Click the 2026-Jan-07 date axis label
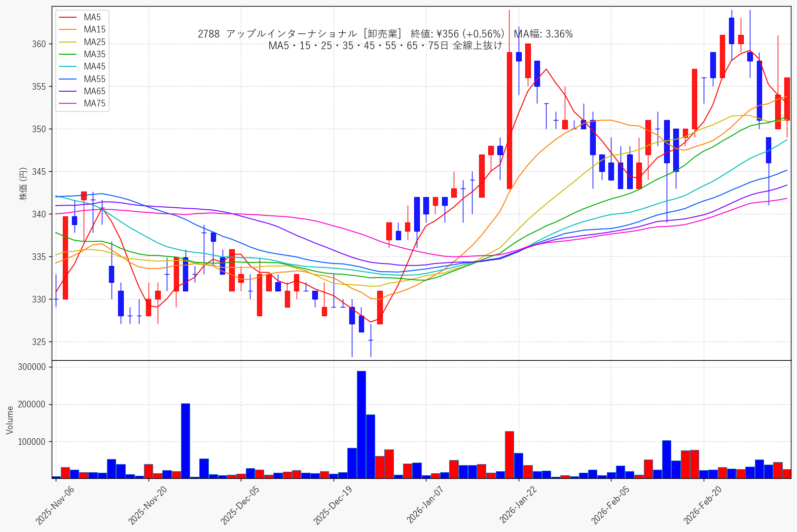797x532 pixels. point(426,505)
